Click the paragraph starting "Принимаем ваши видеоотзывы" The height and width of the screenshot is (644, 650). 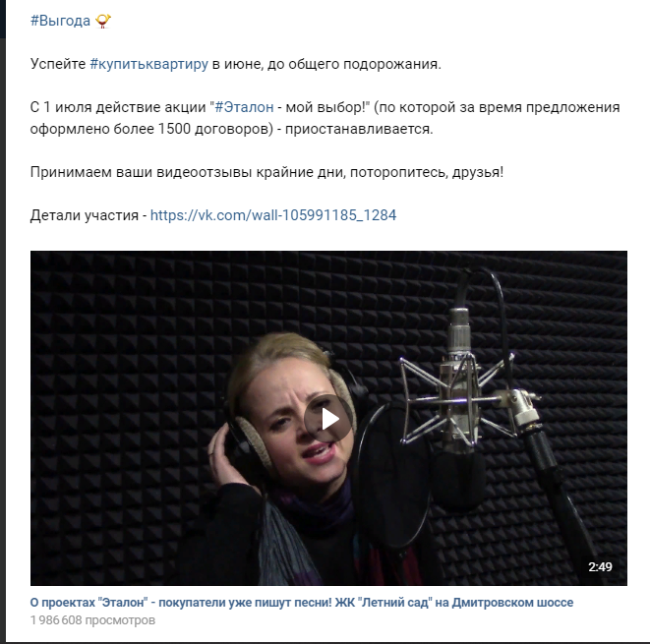pyautogui.click(x=266, y=172)
